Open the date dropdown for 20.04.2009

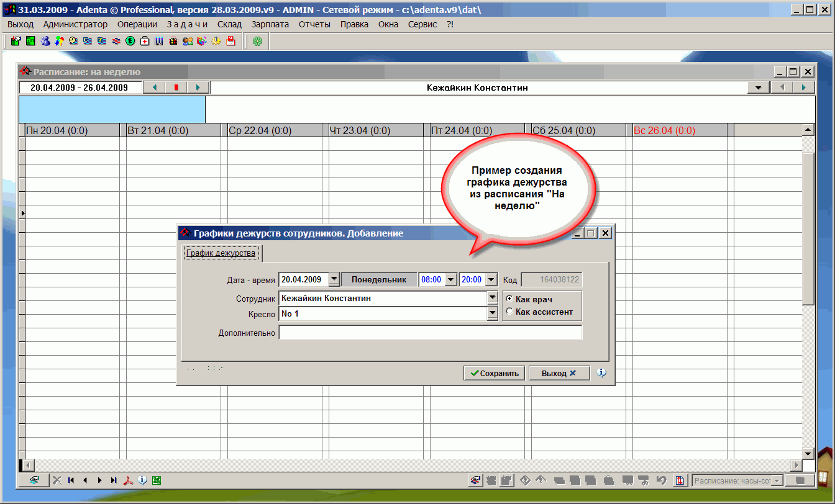pyautogui.click(x=334, y=279)
